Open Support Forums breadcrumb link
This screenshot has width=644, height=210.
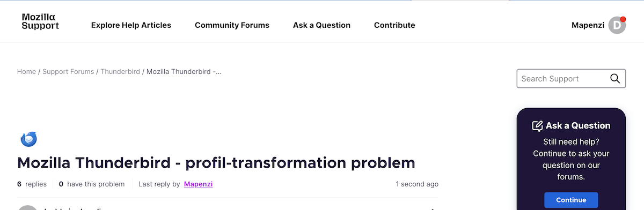pos(68,71)
